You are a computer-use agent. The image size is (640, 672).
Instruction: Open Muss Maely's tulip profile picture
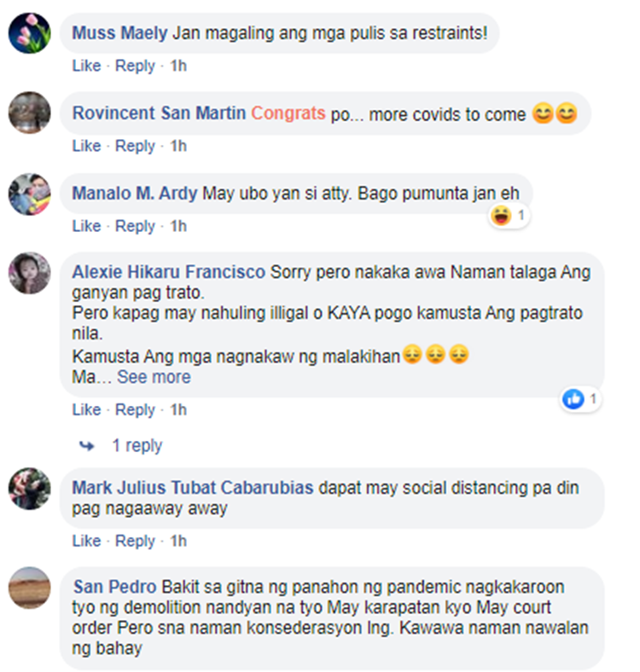pyautogui.click(x=30, y=33)
